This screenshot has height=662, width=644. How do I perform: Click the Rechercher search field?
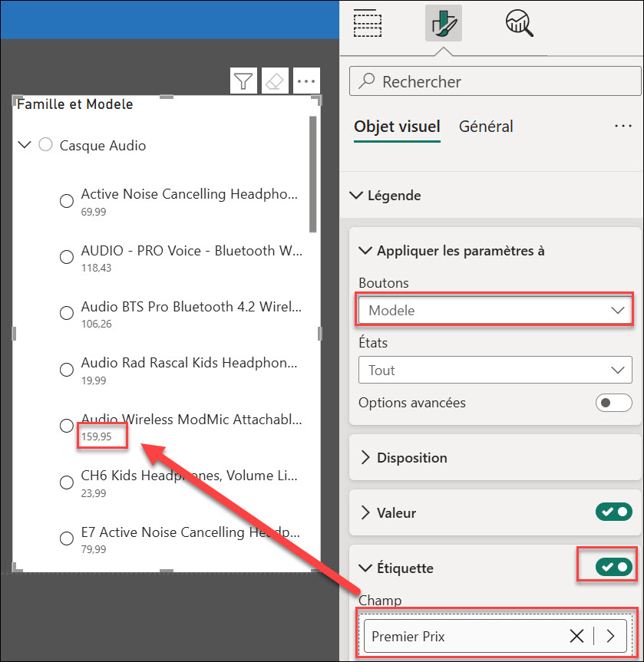[x=495, y=81]
